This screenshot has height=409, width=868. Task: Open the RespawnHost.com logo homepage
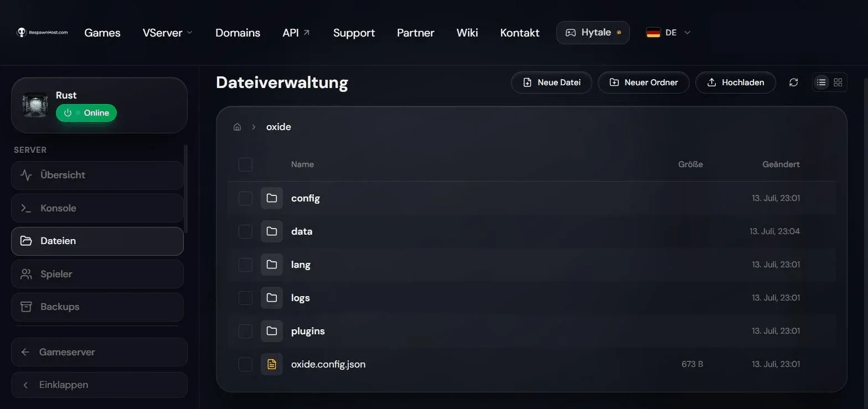tap(42, 33)
